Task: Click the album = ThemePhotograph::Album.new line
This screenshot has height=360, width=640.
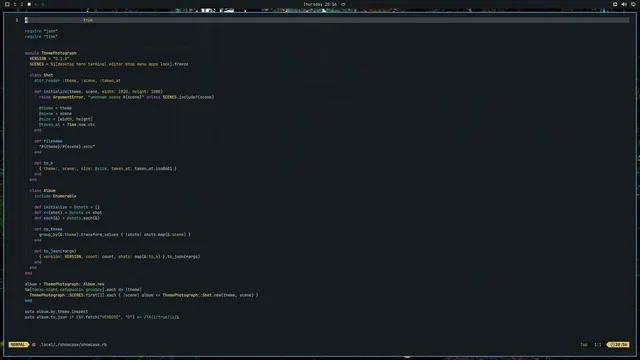Action: coord(64,284)
